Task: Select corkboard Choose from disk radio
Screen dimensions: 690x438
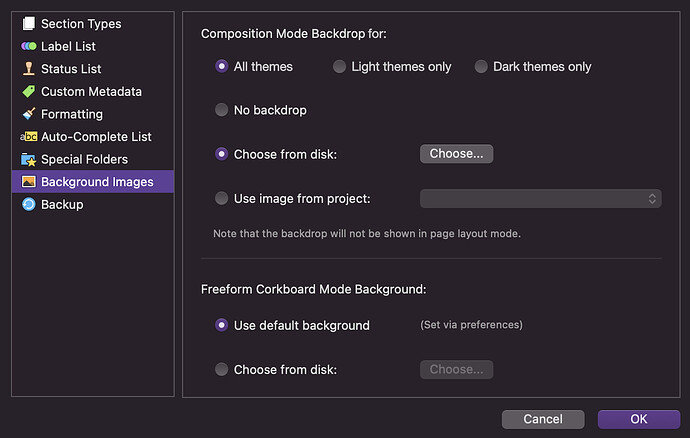Action: tap(222, 370)
